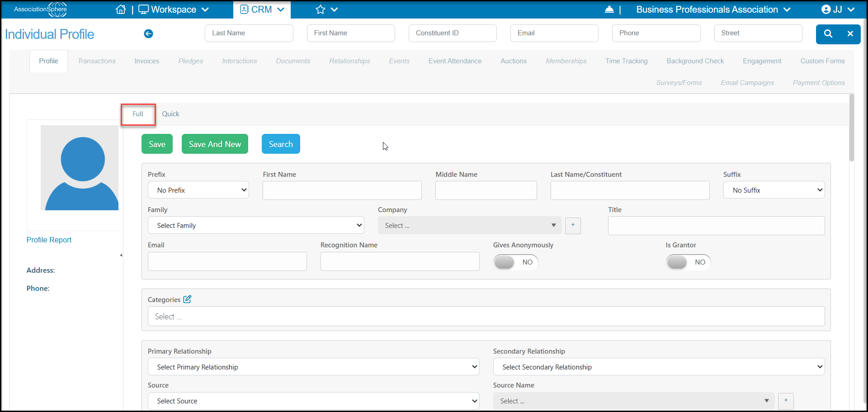Switch to the Quick tab
The height and width of the screenshot is (412, 868).
coord(170,114)
